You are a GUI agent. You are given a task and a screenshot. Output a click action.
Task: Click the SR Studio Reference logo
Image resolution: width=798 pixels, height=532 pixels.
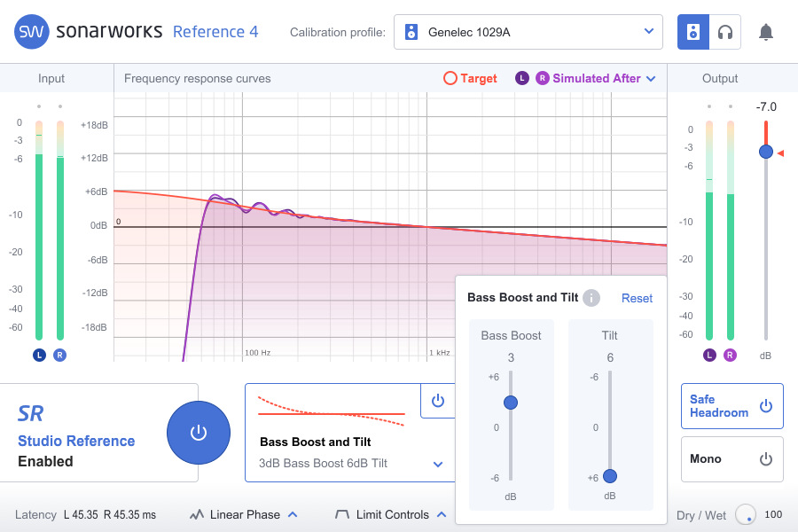tap(30, 413)
